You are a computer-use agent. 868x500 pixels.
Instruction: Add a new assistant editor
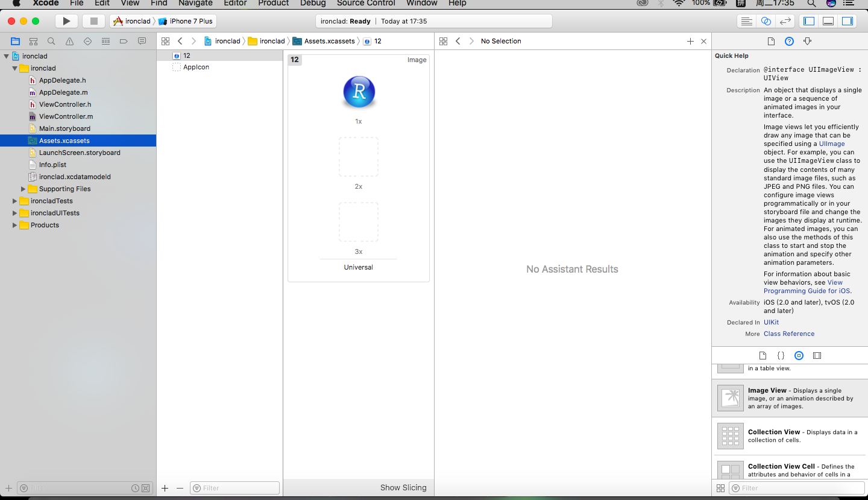coord(690,41)
